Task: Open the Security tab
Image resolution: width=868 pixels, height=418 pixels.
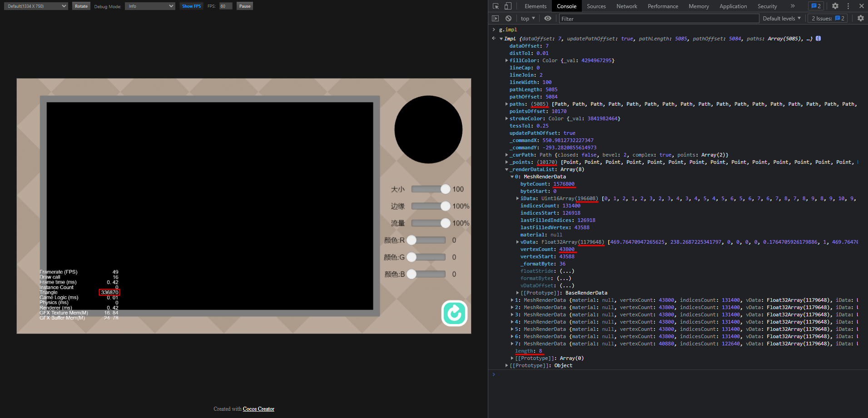Action: [767, 6]
